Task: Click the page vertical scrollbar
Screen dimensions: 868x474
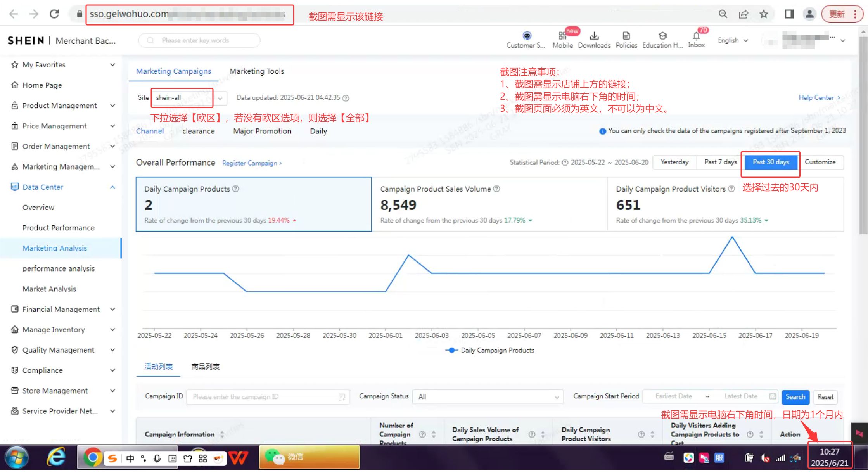Action: [x=863, y=136]
